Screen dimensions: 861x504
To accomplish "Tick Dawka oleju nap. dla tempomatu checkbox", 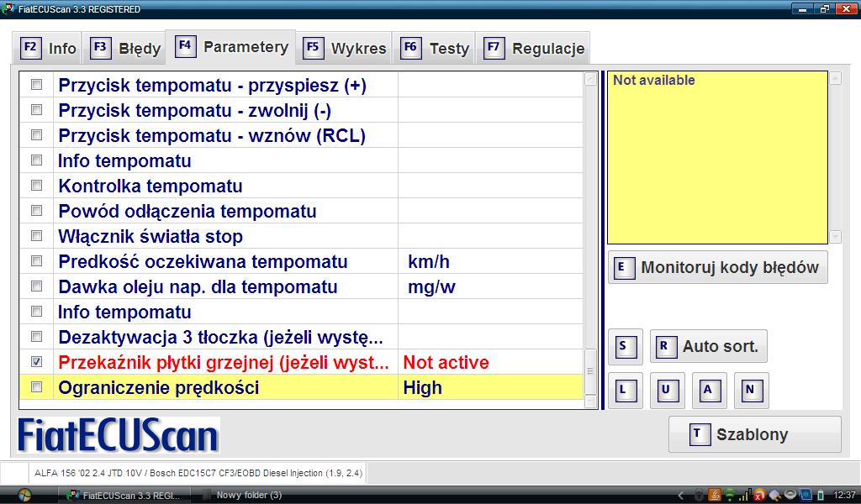I will point(36,286).
